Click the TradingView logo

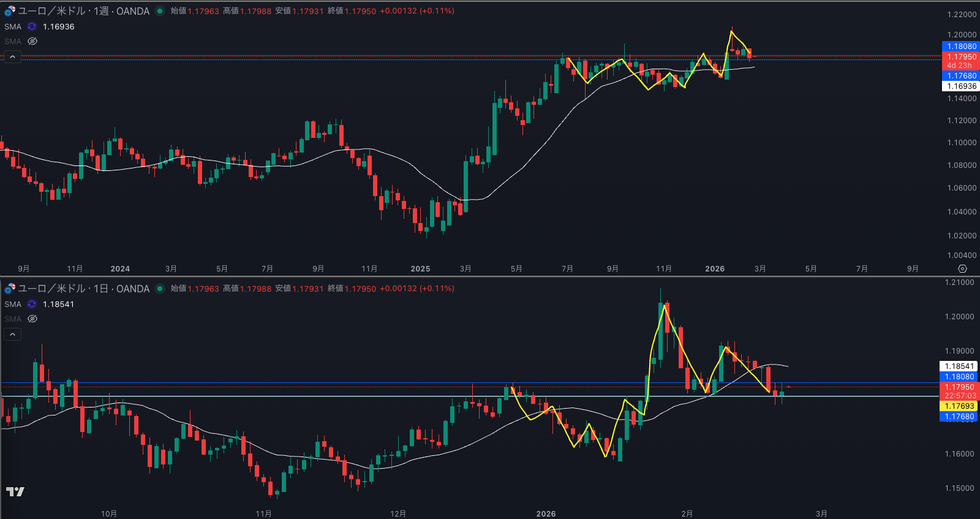pos(15,491)
